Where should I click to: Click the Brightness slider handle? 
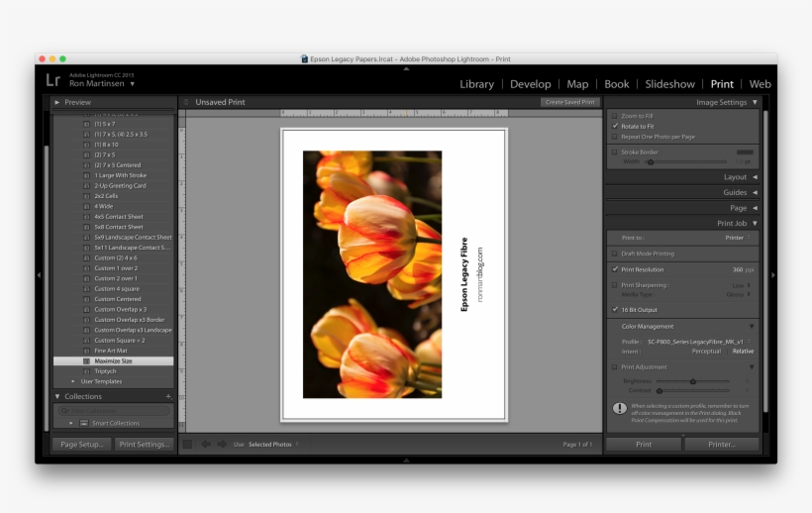tap(693, 381)
